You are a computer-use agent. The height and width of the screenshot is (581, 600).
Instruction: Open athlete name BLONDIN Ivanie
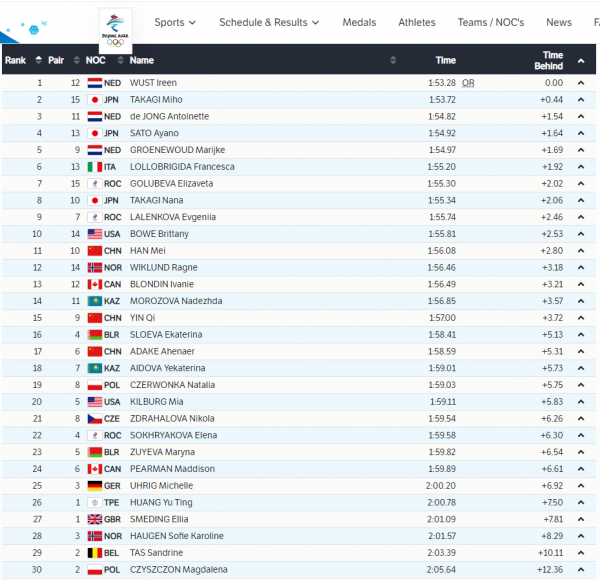click(x=162, y=284)
